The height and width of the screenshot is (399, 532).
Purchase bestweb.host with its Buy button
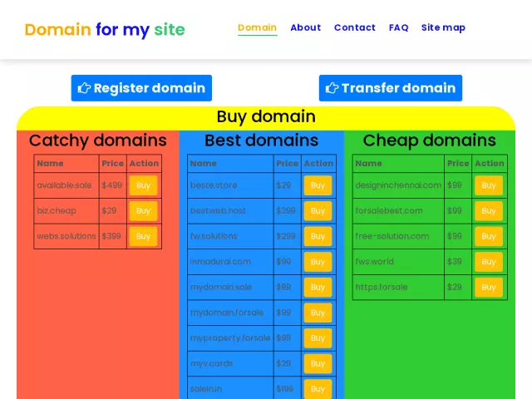pyautogui.click(x=318, y=211)
